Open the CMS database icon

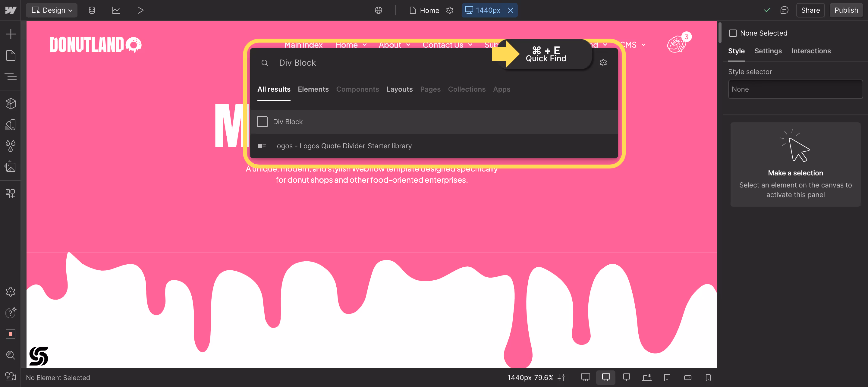(92, 10)
